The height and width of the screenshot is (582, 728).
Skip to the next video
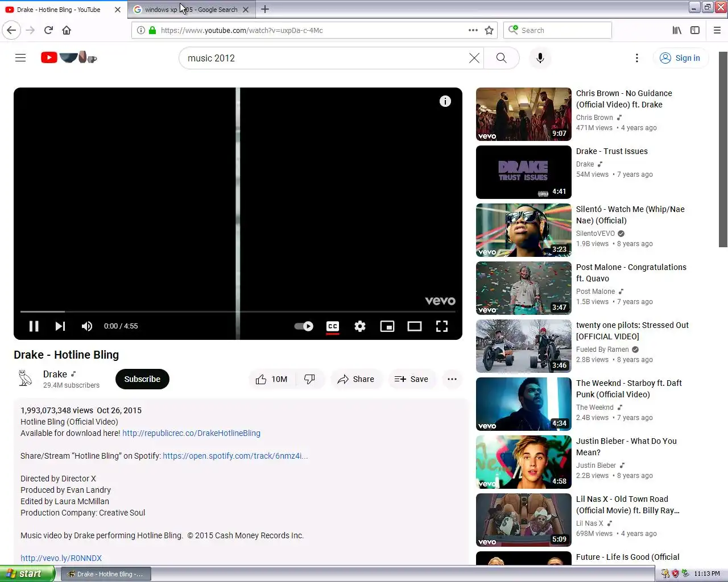point(60,326)
